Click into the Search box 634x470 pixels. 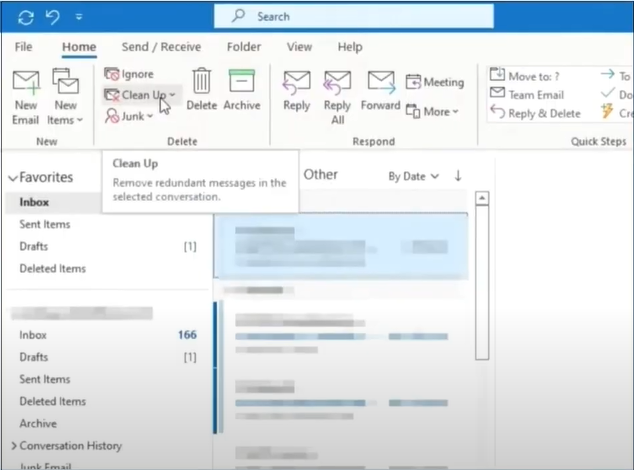coord(353,17)
